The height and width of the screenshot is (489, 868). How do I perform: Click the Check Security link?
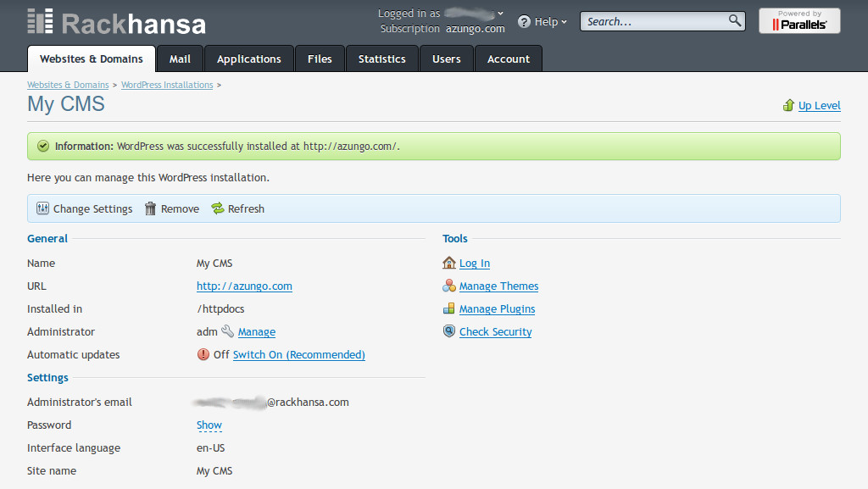pyautogui.click(x=495, y=332)
